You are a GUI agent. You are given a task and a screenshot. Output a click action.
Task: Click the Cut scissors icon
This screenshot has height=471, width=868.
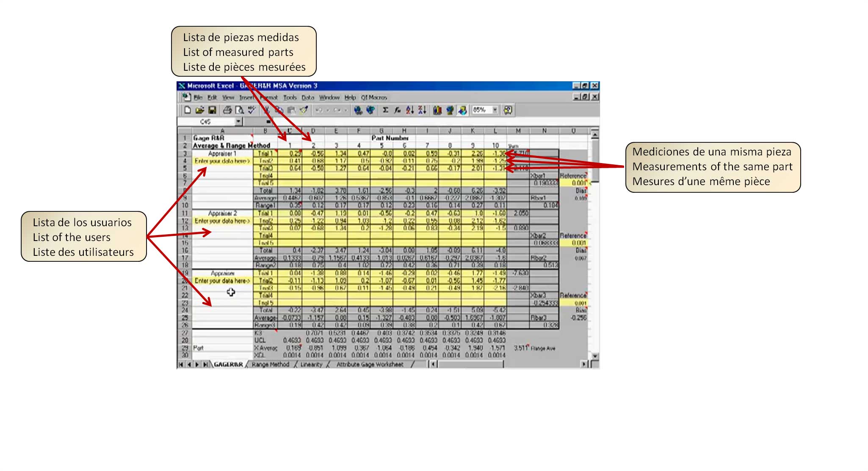click(x=267, y=110)
